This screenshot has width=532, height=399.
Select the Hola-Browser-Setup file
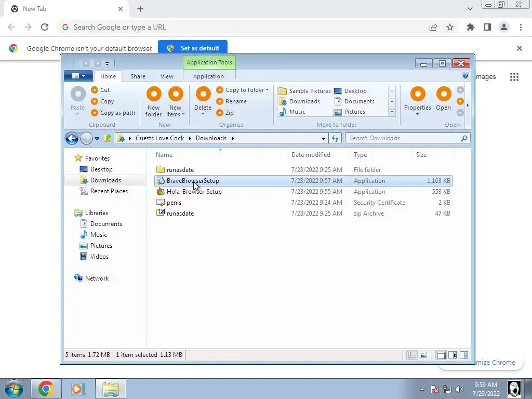303,192
